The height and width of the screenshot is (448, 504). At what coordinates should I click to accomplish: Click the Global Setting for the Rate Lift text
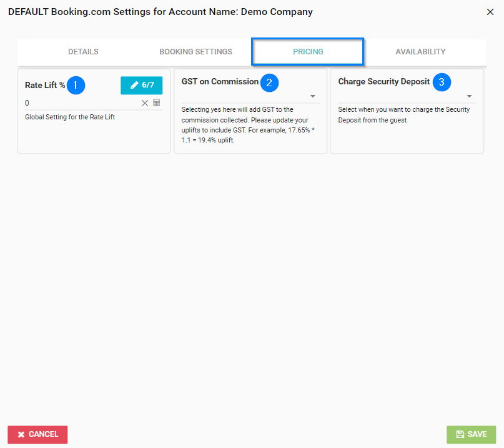coord(70,117)
